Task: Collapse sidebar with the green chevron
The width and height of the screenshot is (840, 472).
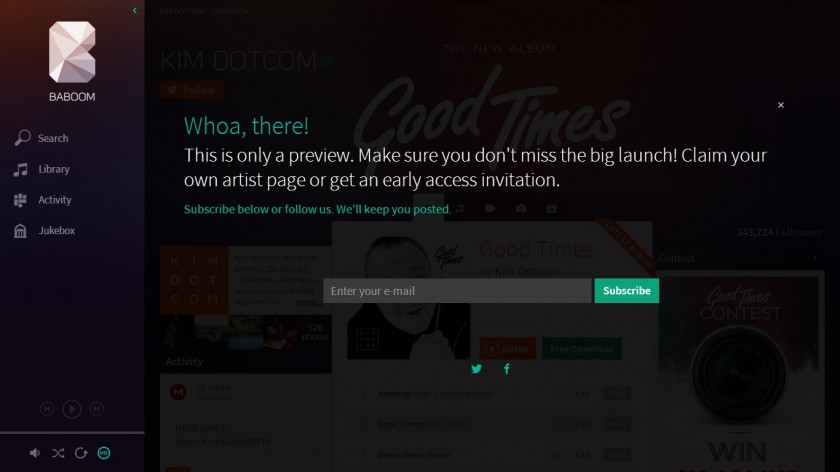Action: [134, 10]
